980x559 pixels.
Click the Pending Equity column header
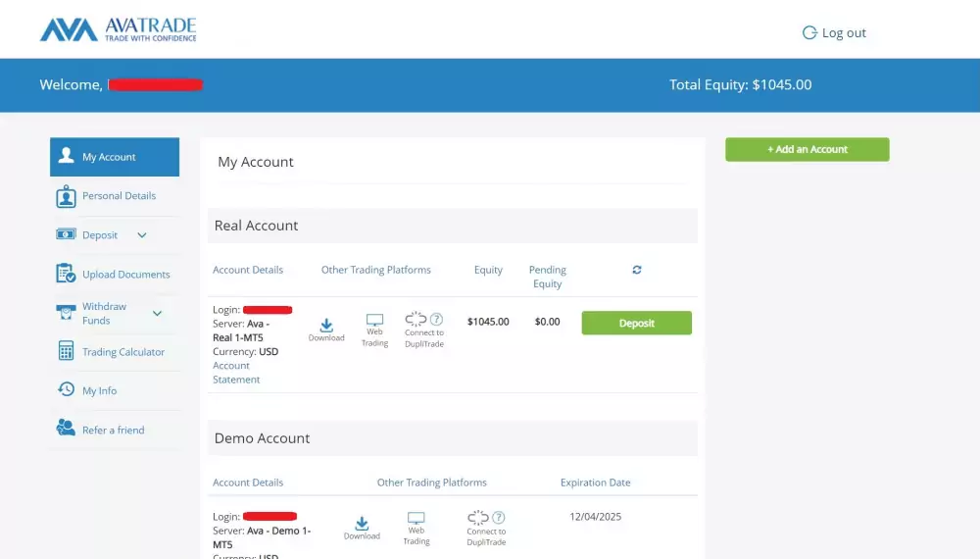pyautogui.click(x=548, y=277)
